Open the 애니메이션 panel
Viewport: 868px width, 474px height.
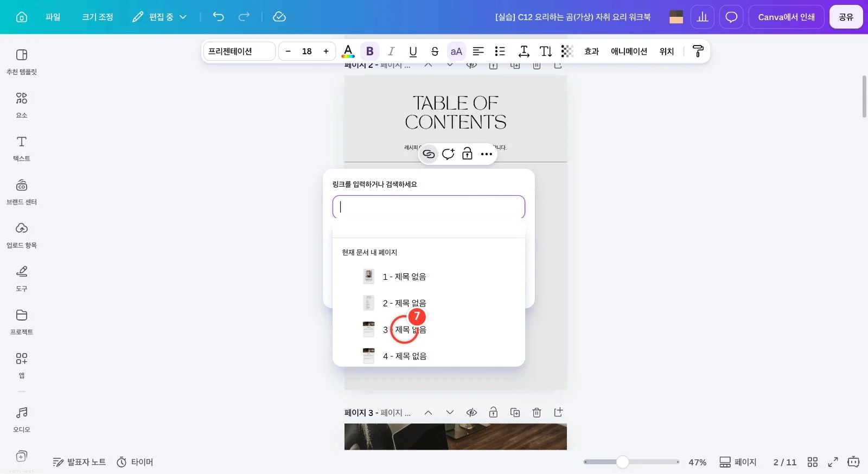pos(629,51)
